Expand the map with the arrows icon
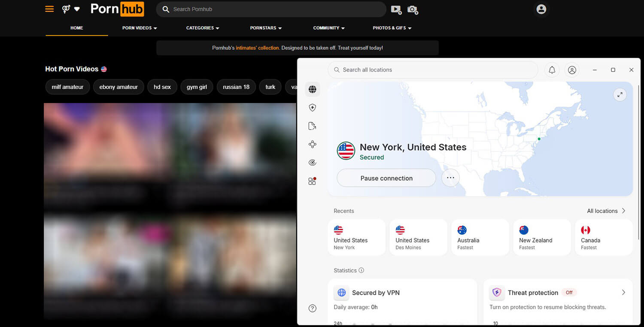The height and width of the screenshot is (327, 644). point(620,95)
